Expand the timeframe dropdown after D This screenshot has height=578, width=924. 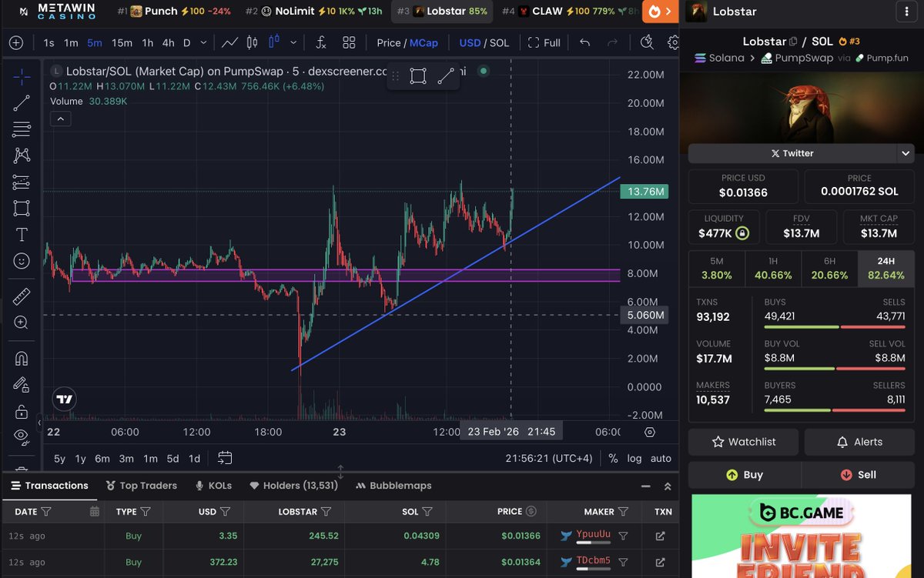click(203, 43)
